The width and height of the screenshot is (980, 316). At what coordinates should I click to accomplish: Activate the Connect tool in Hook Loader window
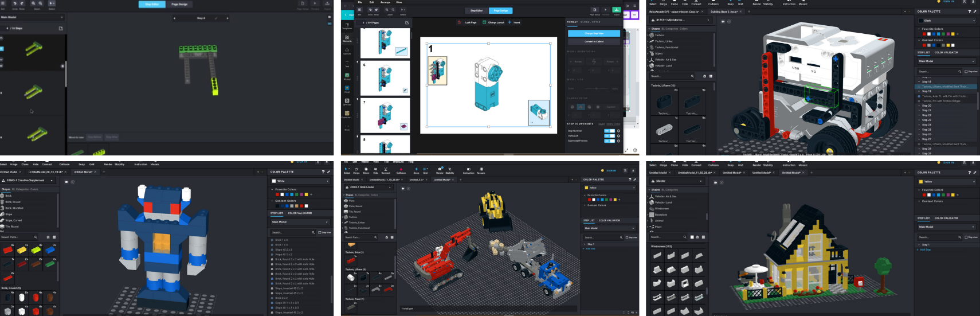386,170
